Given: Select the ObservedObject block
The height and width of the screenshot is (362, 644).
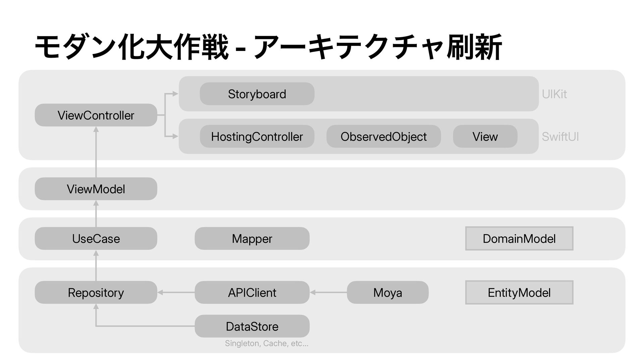Looking at the screenshot, I should pyautogui.click(x=383, y=136).
